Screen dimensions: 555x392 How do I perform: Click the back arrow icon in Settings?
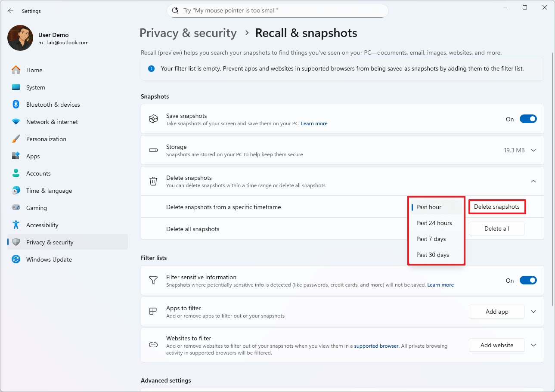tap(11, 11)
